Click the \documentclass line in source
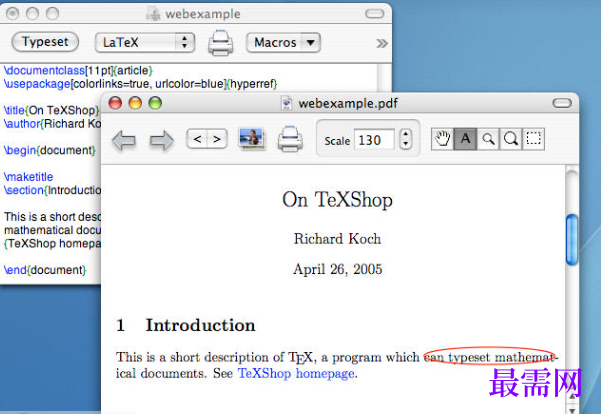Viewport: 601px width, 414px height. [78, 71]
